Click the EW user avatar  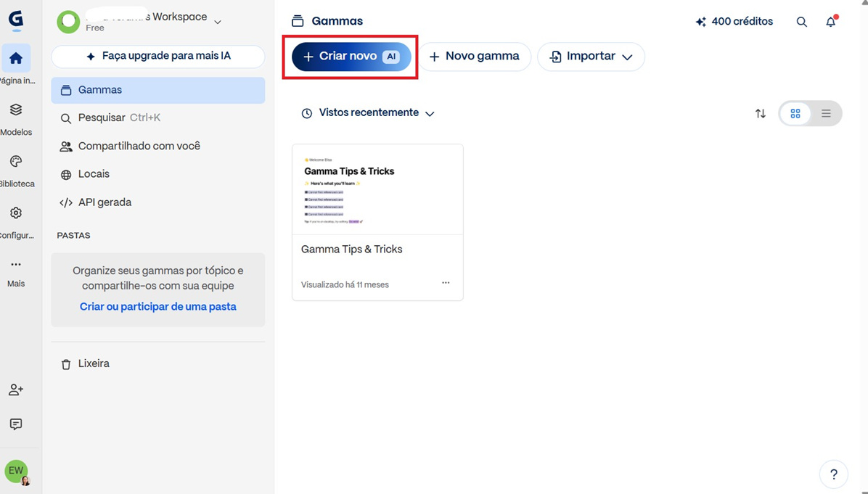(x=16, y=472)
